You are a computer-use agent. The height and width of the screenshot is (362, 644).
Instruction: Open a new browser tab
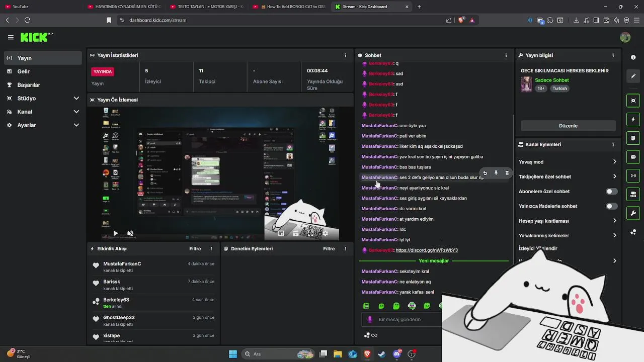(419, 7)
